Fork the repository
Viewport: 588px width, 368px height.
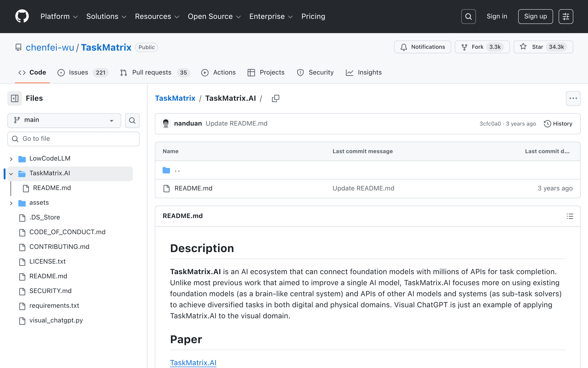482,47
